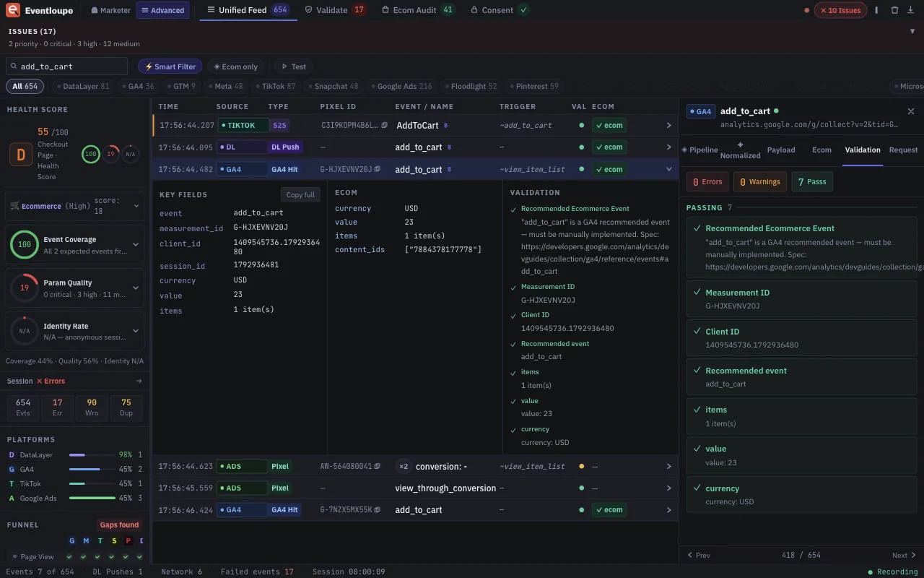Click the Google Ads platform icon

point(12,499)
